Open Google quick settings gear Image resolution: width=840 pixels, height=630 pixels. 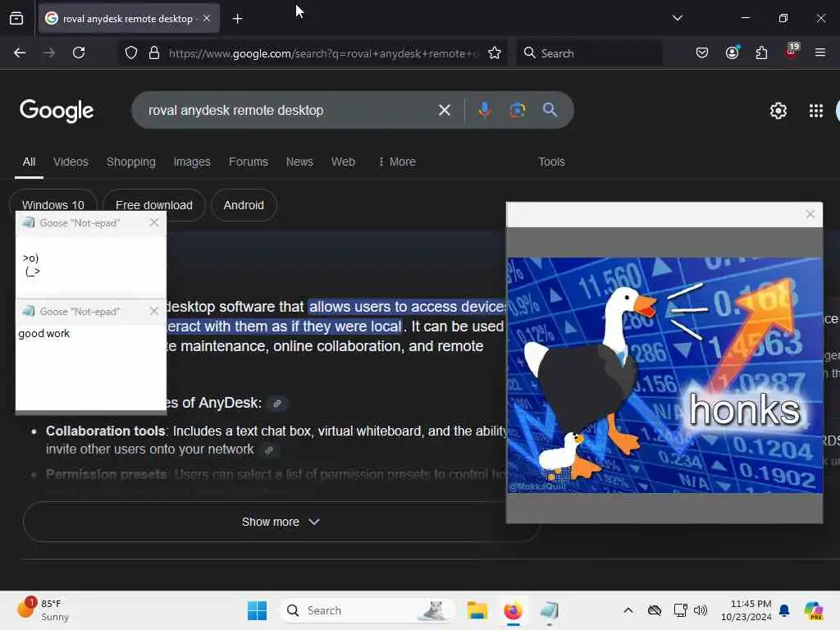pos(778,111)
